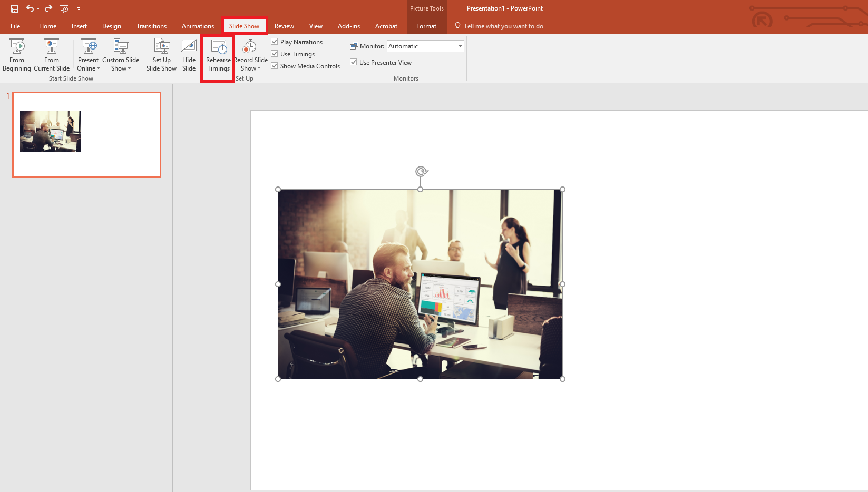Screen dimensions: 868x492
Task: Redo the last action
Action: click(x=48, y=8)
